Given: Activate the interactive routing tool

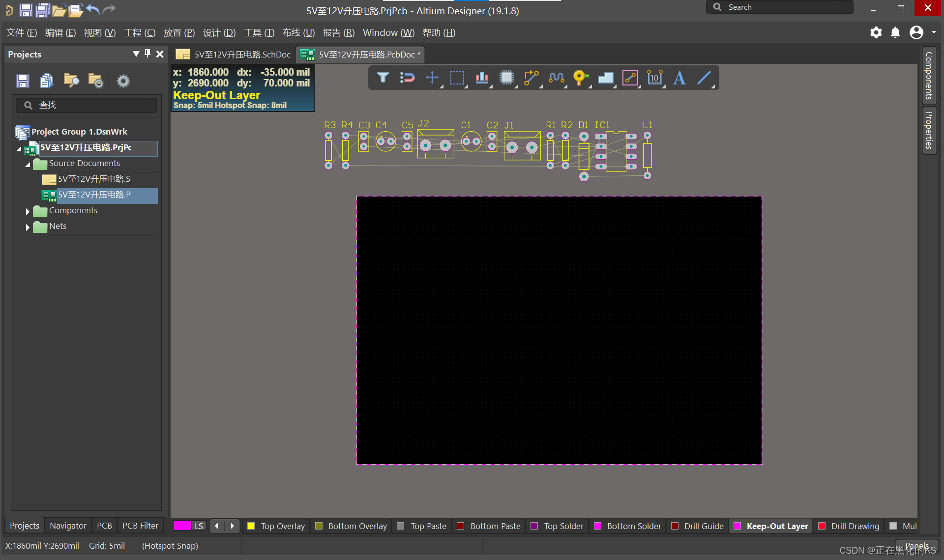Looking at the screenshot, I should click(531, 78).
